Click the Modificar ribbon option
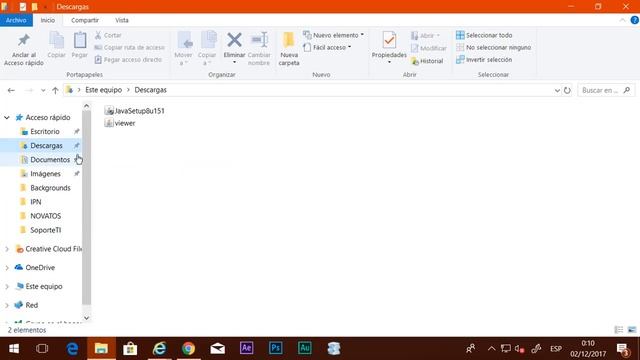Image resolution: width=640 pixels, height=360 pixels. coord(429,48)
